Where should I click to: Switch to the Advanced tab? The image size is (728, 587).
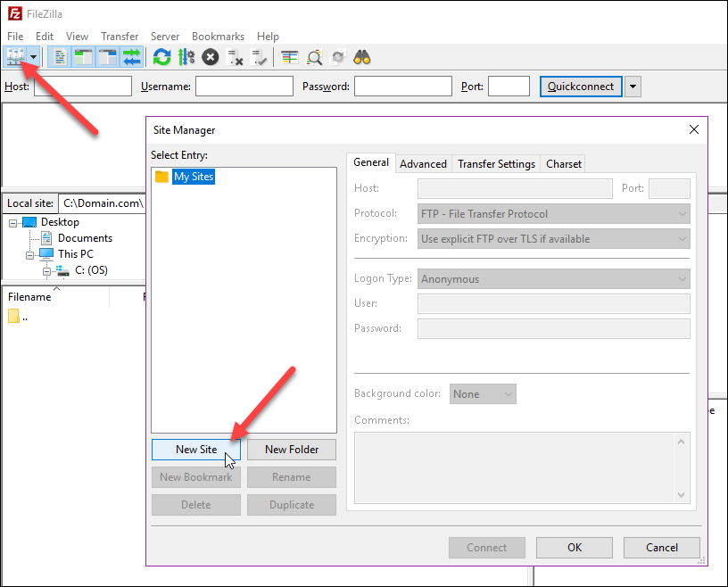(423, 164)
